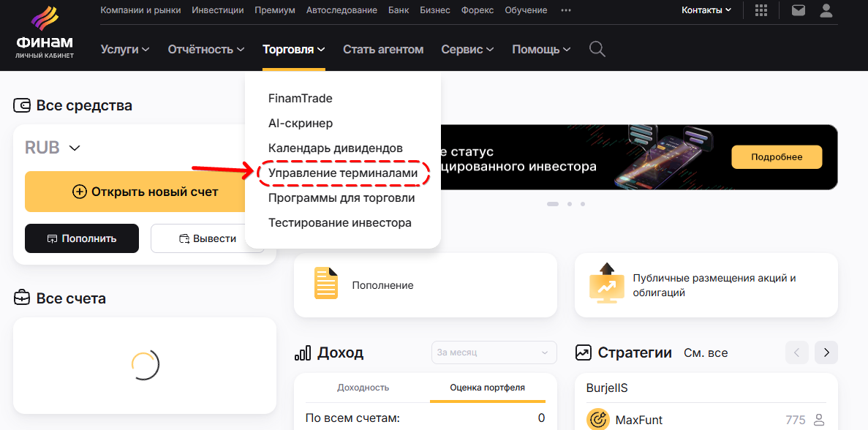
Task: Select Управление терминалами menu item
Action: (x=343, y=173)
